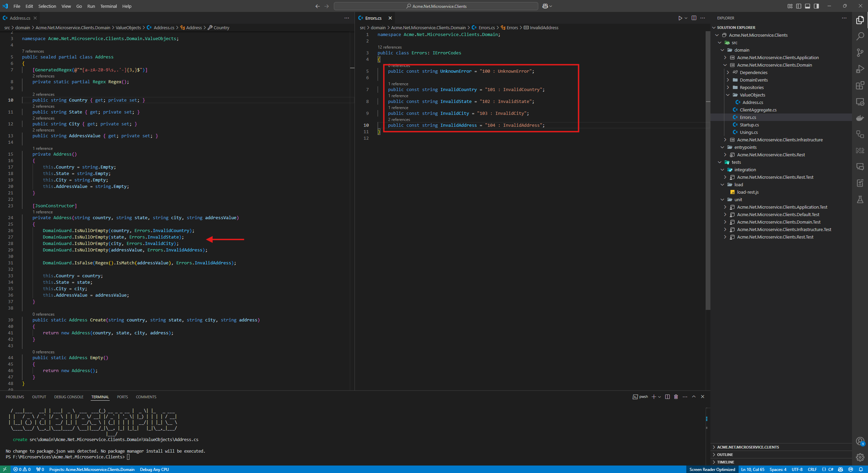This screenshot has width=868, height=473.
Task: Click errors and warnings count in status bar
Action: click(22, 469)
